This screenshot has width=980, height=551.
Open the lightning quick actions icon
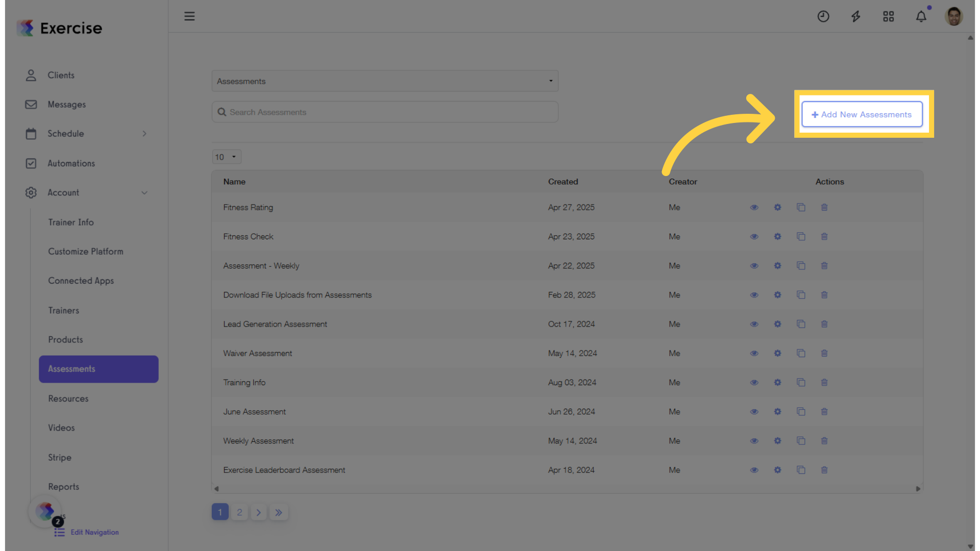856,16
